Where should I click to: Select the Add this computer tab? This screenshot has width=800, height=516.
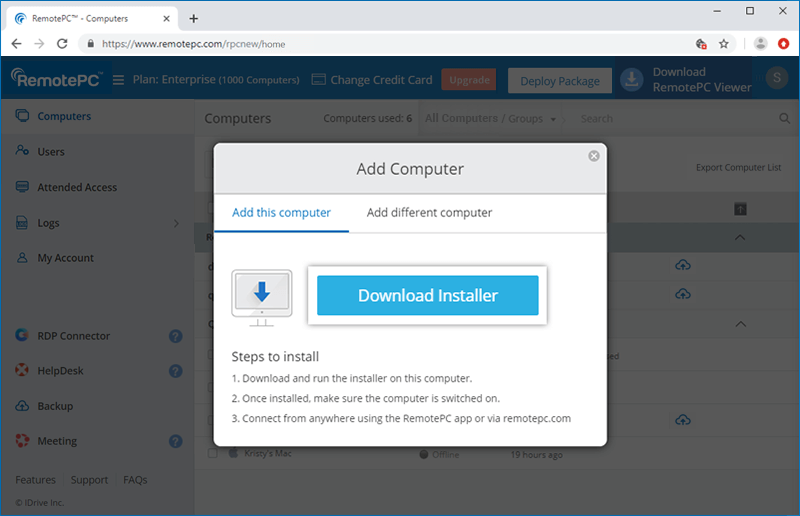pos(281,212)
